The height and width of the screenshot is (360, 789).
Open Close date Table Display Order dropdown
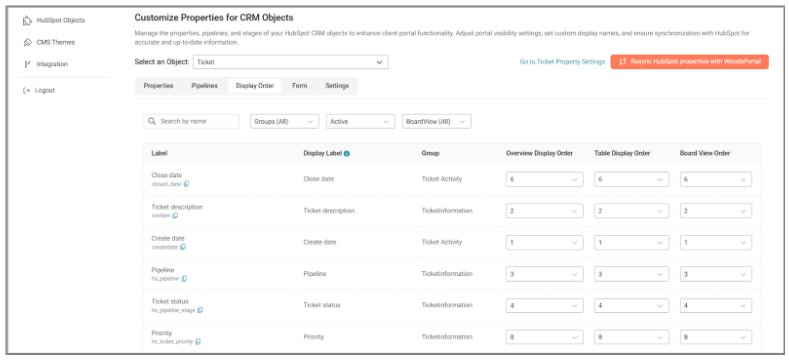click(x=632, y=180)
